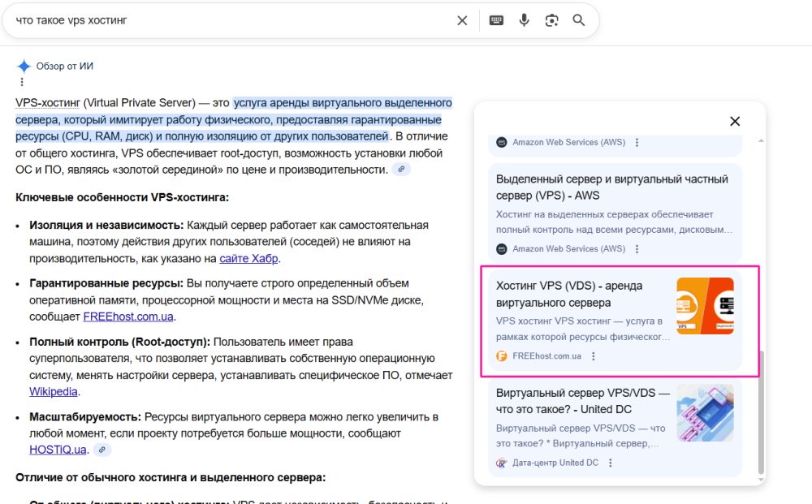Click the HOSTiQ.ua hyperlink
Viewport: 812px width, 504px height.
point(58,450)
